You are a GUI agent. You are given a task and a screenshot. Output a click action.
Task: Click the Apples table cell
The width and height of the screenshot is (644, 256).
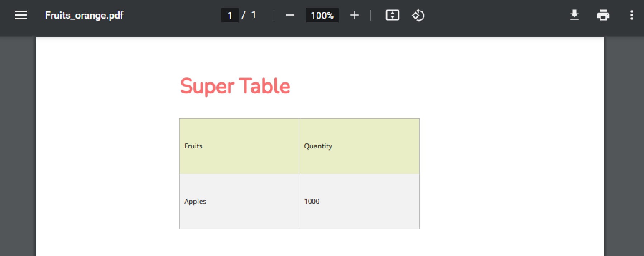(239, 202)
